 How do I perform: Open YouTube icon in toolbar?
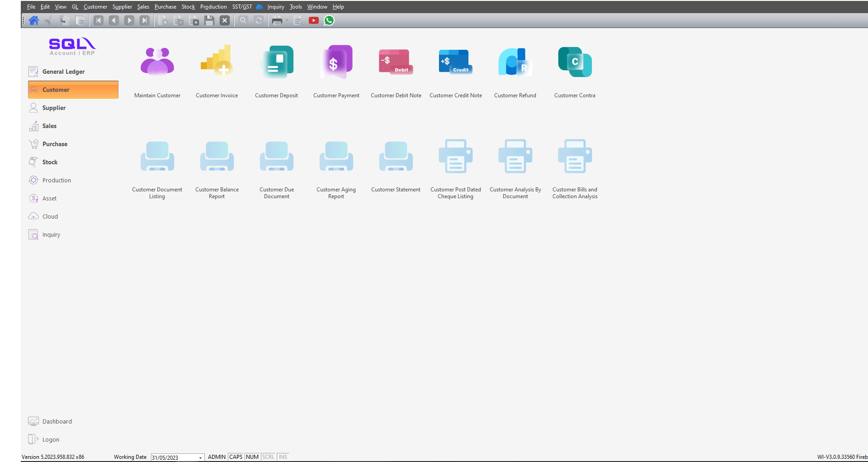pos(314,20)
